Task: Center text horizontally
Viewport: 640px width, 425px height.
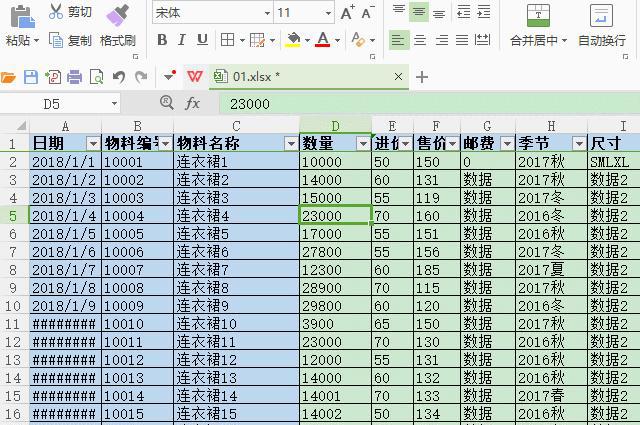Action: coord(420,40)
